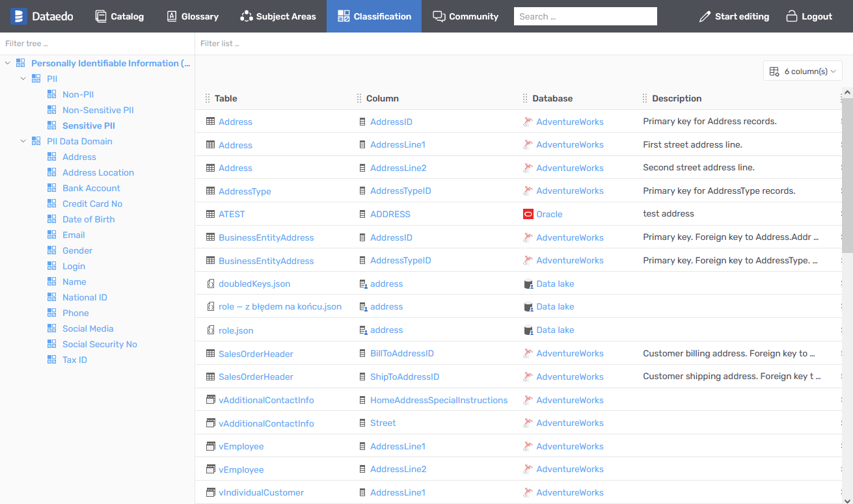Click the Filter list input field

click(521, 44)
